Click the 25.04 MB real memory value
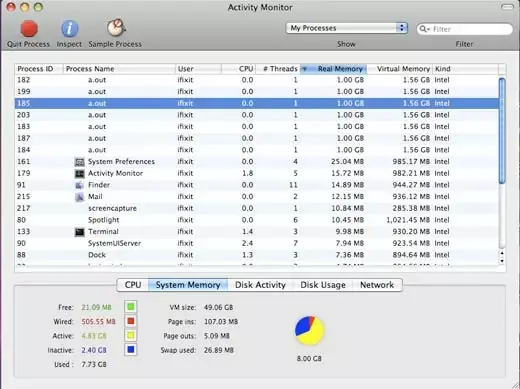The width and height of the screenshot is (520, 389). pyautogui.click(x=348, y=162)
